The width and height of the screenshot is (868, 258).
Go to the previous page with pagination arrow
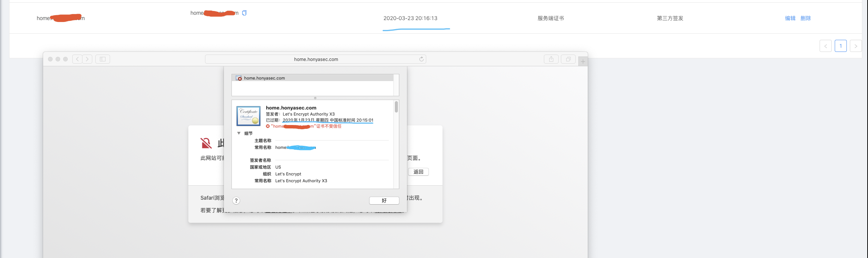click(x=826, y=46)
